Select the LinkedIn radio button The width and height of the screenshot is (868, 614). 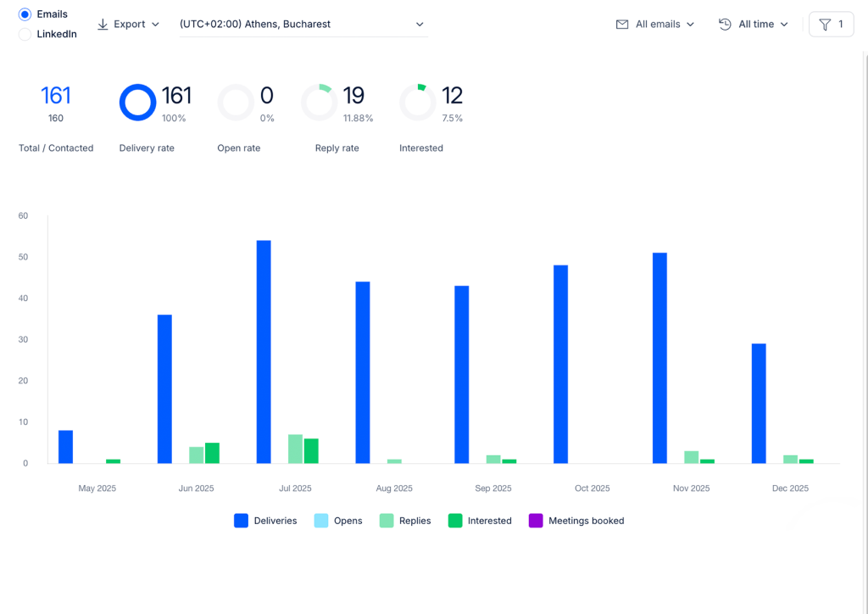pos(25,34)
